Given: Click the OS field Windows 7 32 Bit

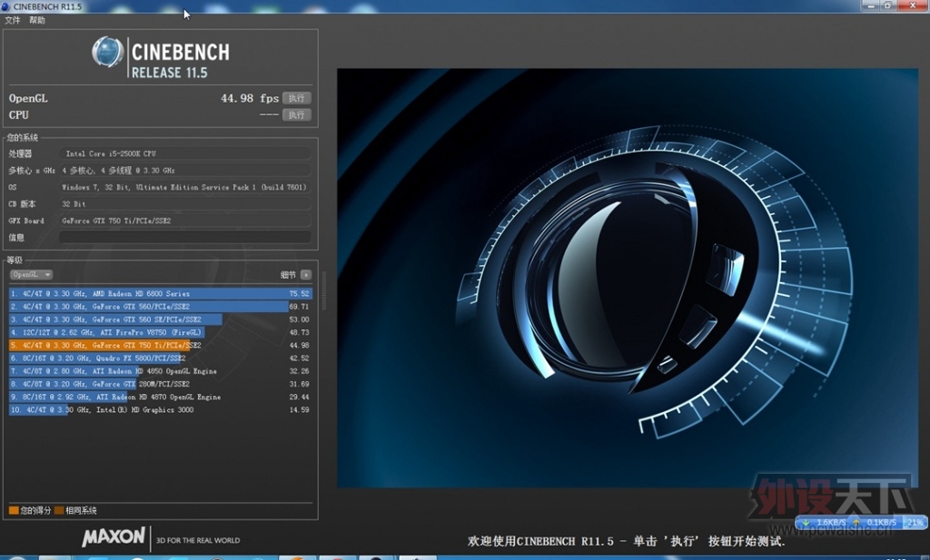Looking at the screenshot, I should 185,187.
